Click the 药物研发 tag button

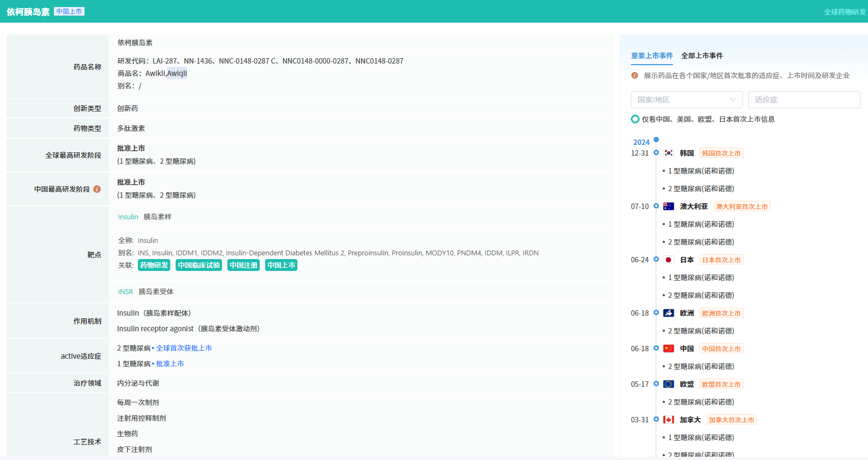click(154, 265)
